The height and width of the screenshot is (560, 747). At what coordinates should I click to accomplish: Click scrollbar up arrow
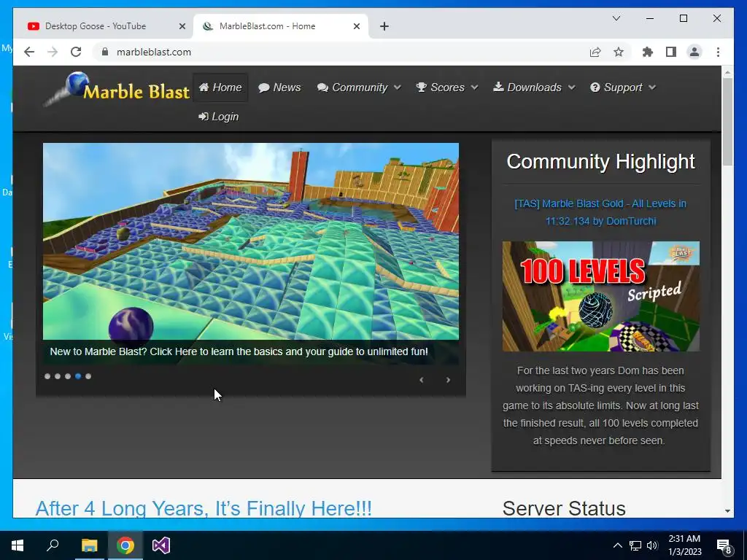pos(727,72)
